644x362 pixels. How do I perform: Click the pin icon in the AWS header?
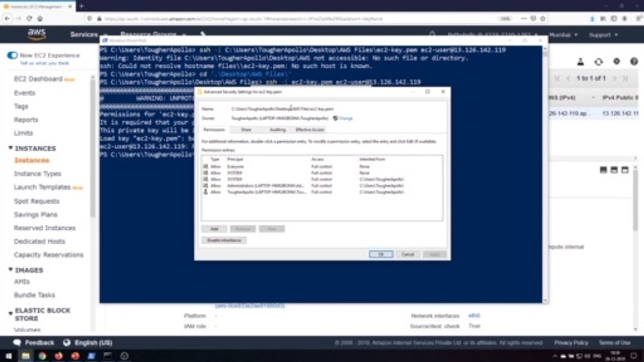[203, 34]
